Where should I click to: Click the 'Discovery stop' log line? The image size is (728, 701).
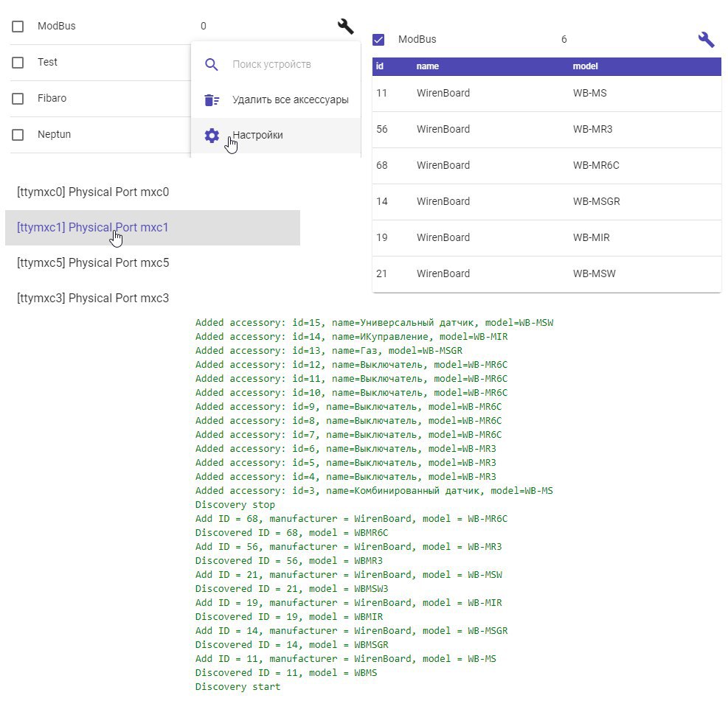(235, 505)
